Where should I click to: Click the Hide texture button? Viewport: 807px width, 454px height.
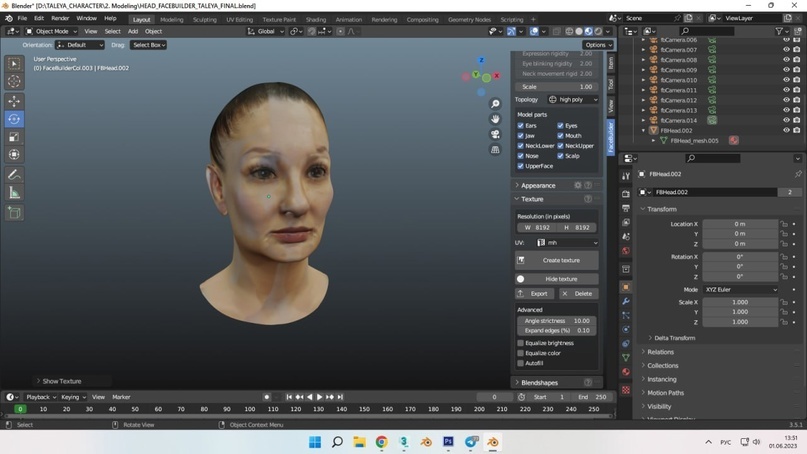coord(556,279)
